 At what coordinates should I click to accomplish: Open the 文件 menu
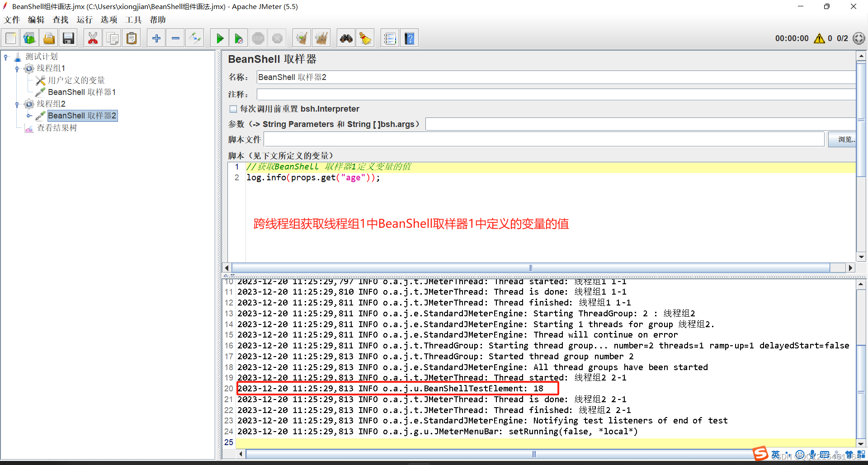tap(12, 20)
